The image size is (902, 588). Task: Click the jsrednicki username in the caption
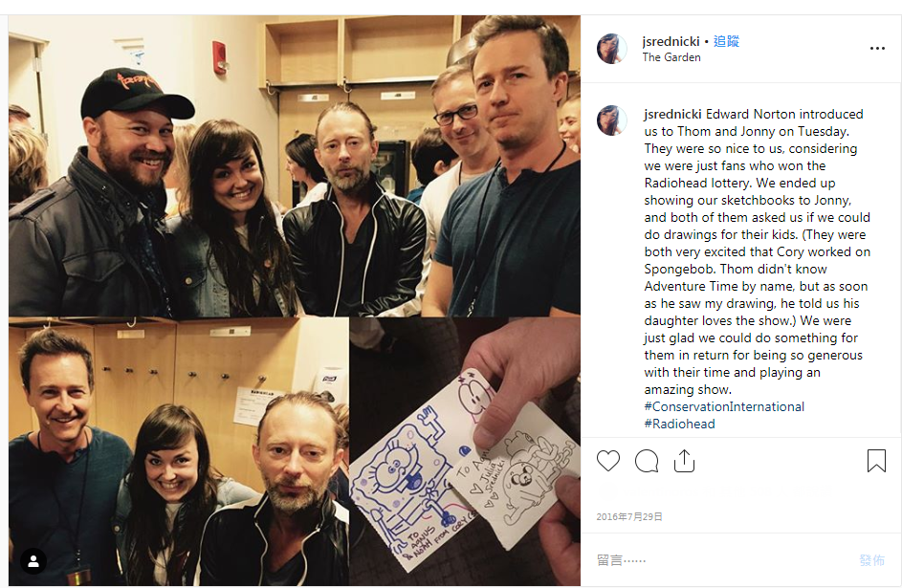672,115
